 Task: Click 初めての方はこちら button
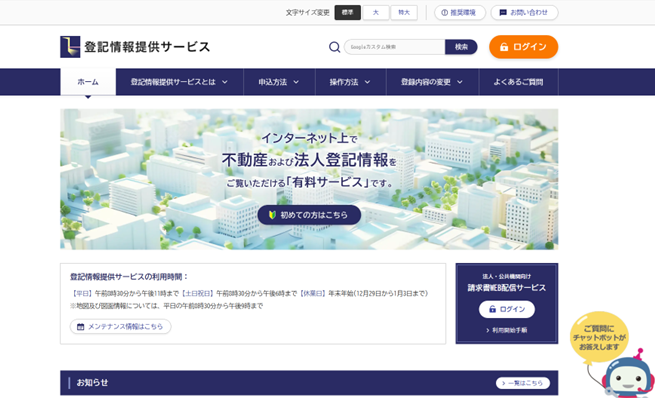pos(309,215)
